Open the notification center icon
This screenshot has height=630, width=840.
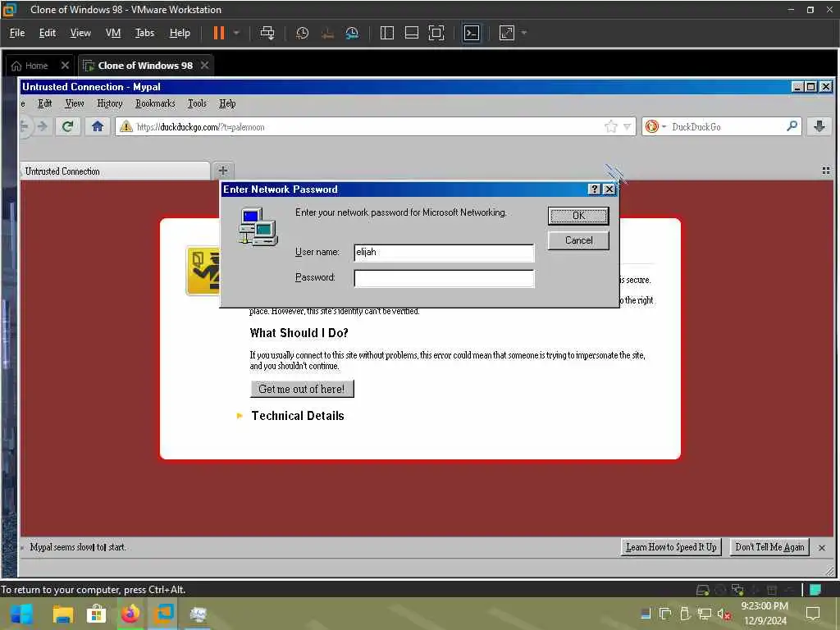813,614
